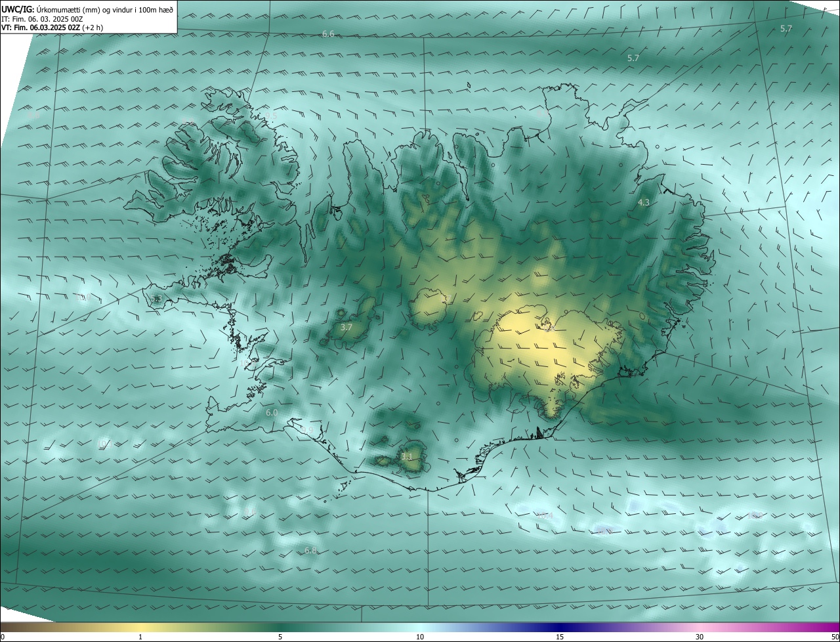Click the 3.1 value label on the map
Image resolution: width=840 pixels, height=642 pixels.
407,456
